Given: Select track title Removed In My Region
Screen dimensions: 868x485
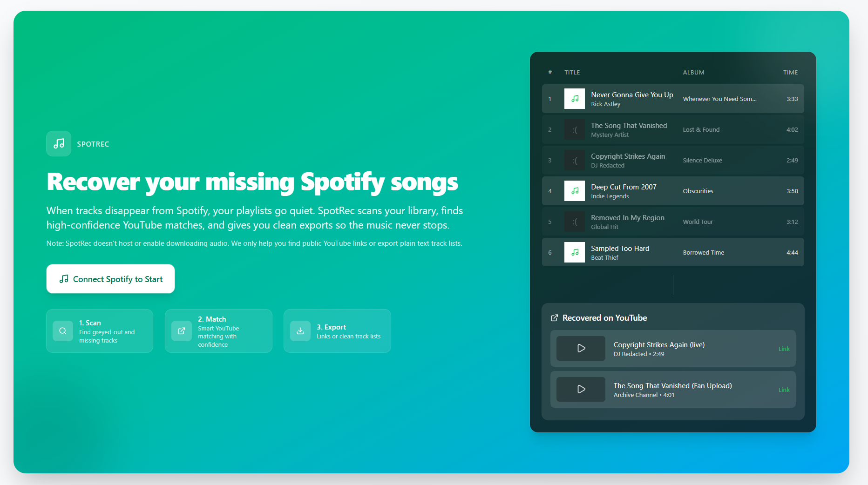Looking at the screenshot, I should tap(628, 217).
